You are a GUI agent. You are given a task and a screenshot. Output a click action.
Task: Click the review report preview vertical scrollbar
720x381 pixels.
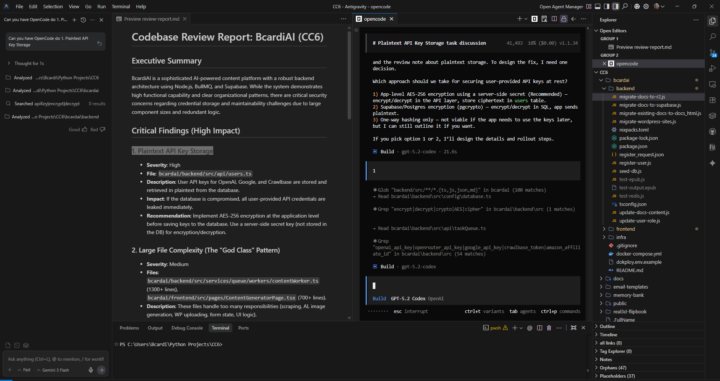coord(349,76)
